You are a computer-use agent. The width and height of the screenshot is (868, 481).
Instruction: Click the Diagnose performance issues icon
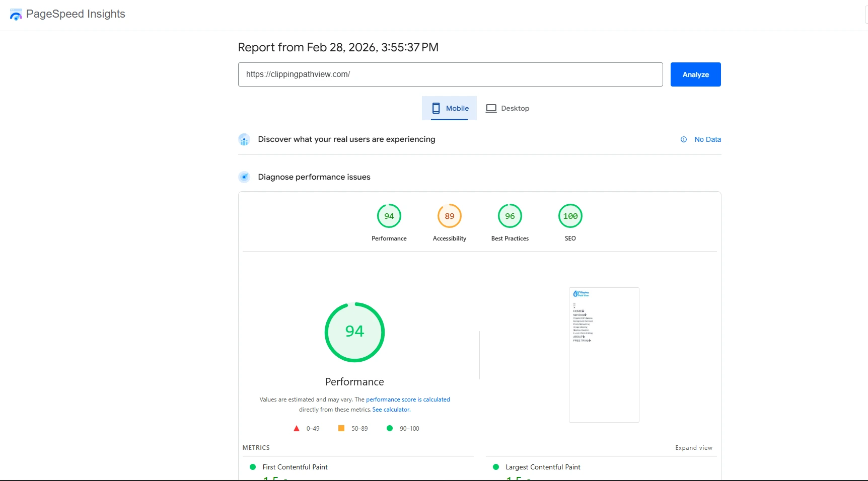[244, 177]
